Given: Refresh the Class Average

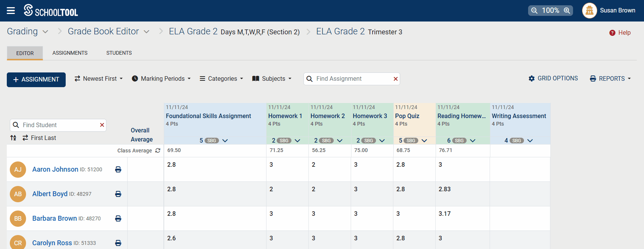Looking at the screenshot, I should click(158, 151).
